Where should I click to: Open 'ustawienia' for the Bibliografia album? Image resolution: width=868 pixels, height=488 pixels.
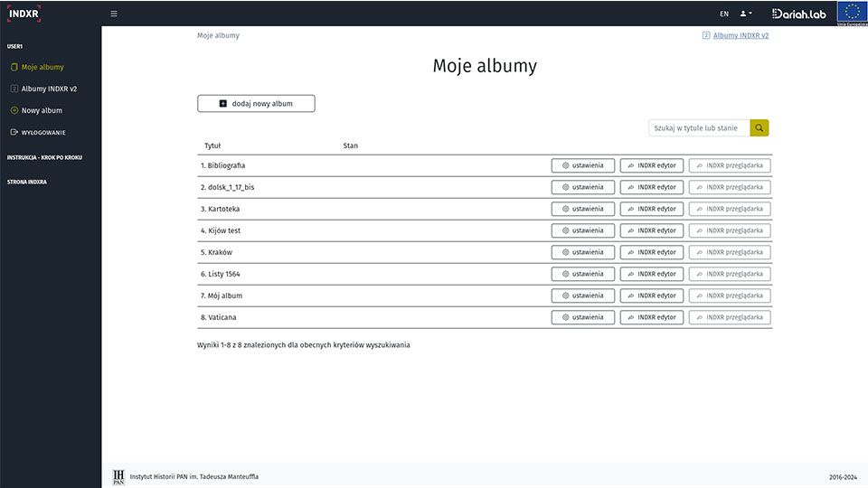[583, 165]
